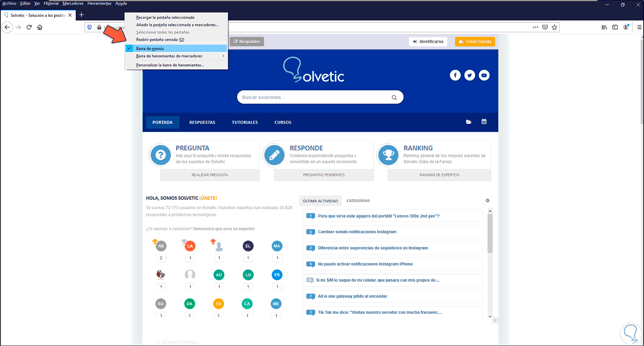Open the Historial menu
Image resolution: width=644 pixels, height=346 pixels.
click(52, 3)
